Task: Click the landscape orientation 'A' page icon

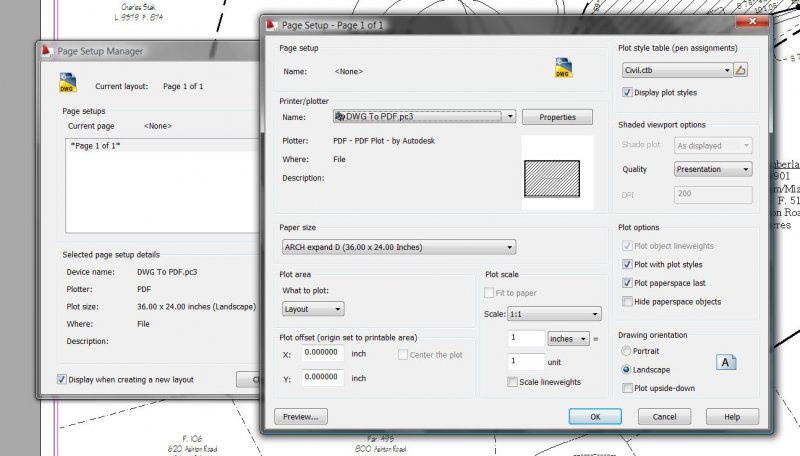Action: pos(726,362)
